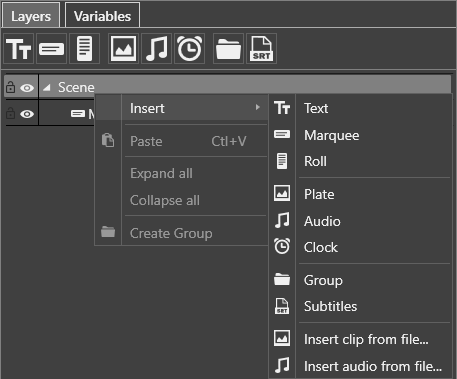Click the Create Group folder icon

coord(108,231)
